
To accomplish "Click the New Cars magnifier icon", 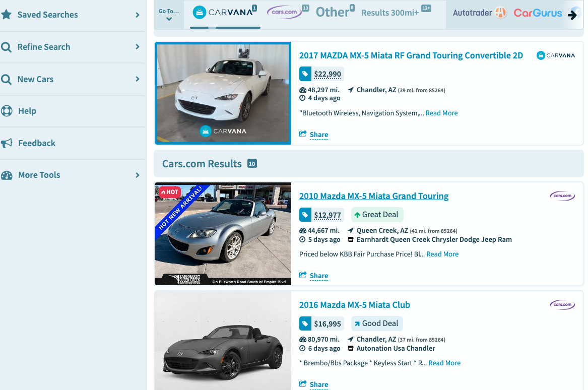I will (6, 79).
